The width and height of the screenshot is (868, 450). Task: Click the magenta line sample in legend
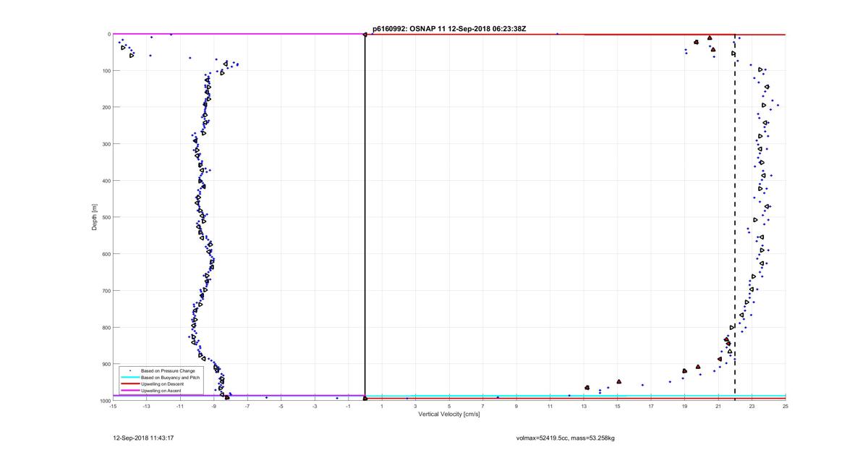point(129,391)
